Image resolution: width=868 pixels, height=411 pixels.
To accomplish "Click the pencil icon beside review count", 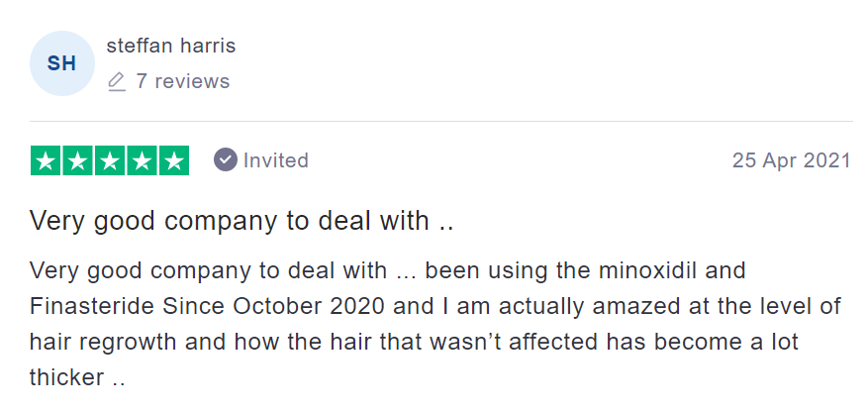I will coord(117,81).
